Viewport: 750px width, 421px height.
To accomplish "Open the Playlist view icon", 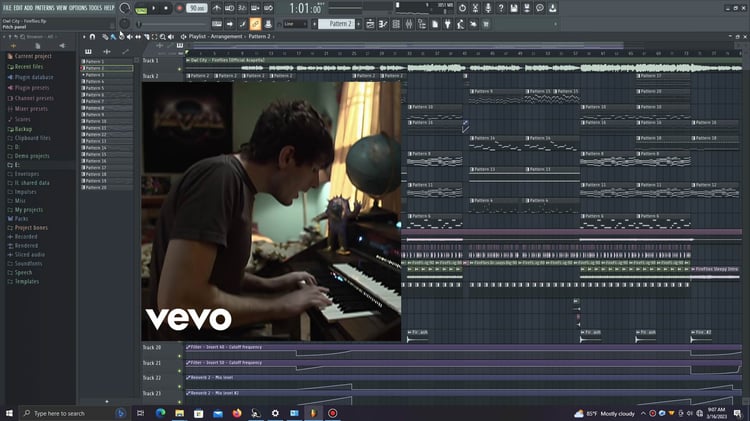I will tap(370, 24).
